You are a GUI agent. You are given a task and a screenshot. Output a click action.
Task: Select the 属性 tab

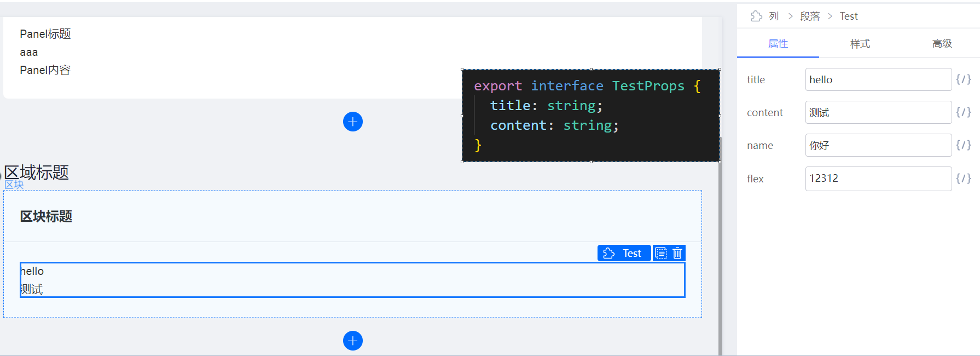[778, 44]
